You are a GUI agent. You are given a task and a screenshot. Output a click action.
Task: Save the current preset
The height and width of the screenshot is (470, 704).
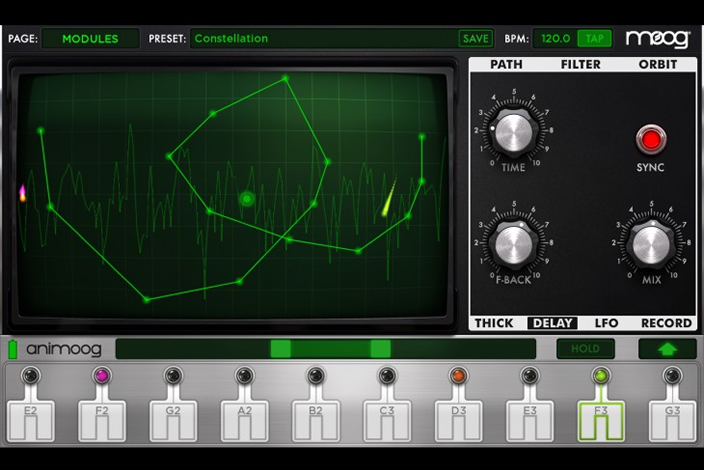tap(475, 39)
